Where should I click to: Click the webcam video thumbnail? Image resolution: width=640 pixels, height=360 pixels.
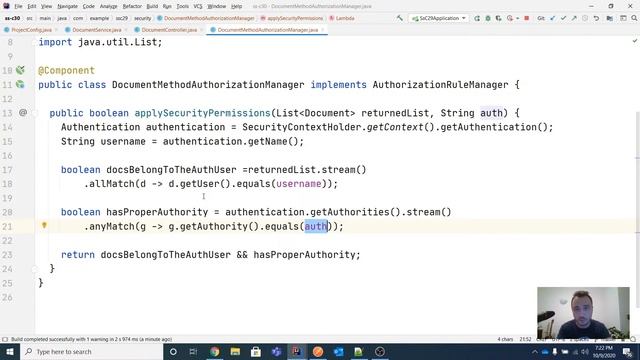pyautogui.click(x=583, y=313)
